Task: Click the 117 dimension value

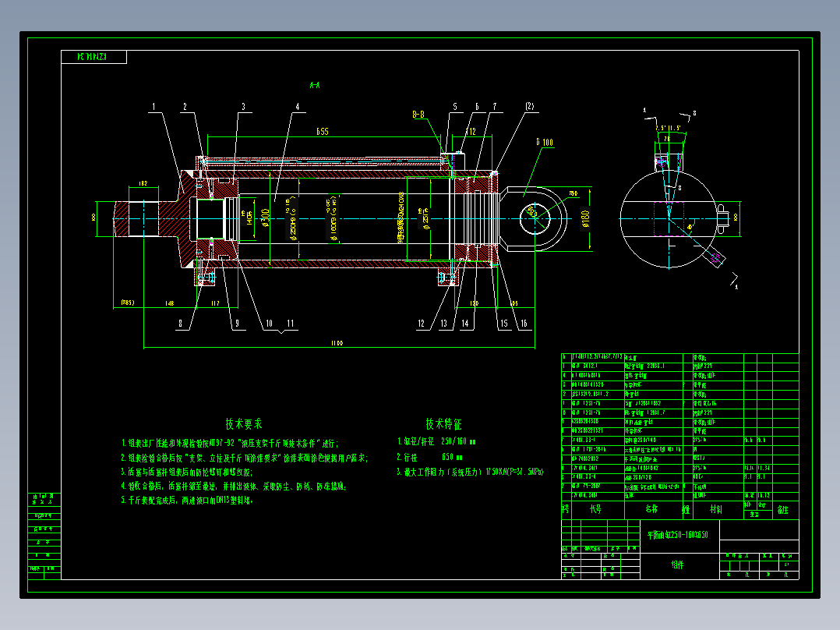Action: tap(215, 303)
